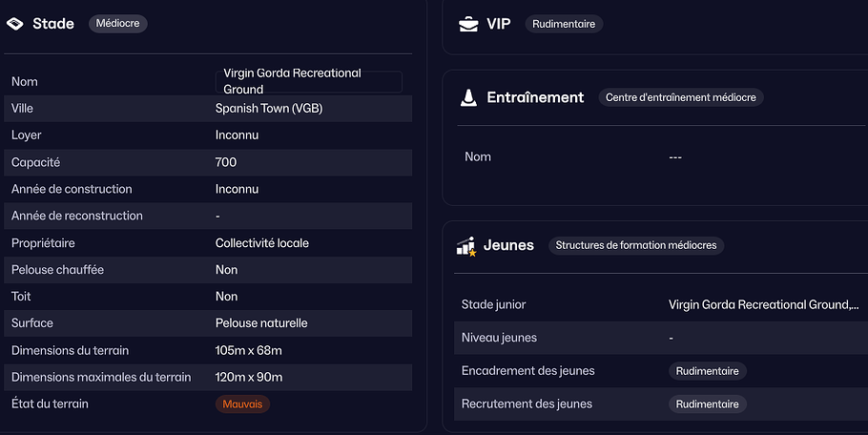868x435 pixels.
Task: Click the orange Mauvais pitch condition badge
Action: coord(242,404)
